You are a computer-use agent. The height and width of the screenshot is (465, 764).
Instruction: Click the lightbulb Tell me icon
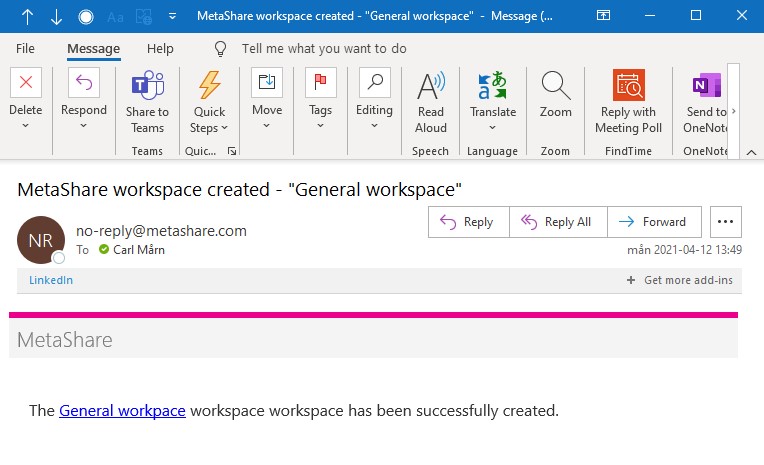(220, 49)
